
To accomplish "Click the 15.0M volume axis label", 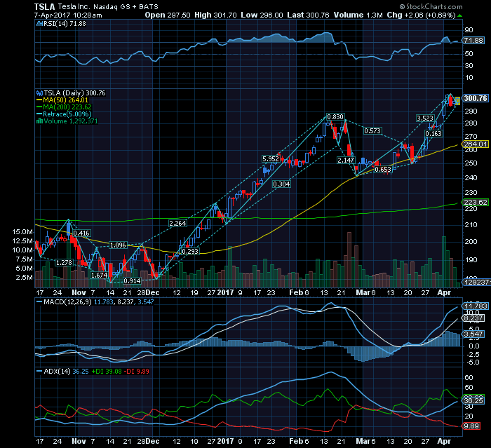I will (22, 232).
